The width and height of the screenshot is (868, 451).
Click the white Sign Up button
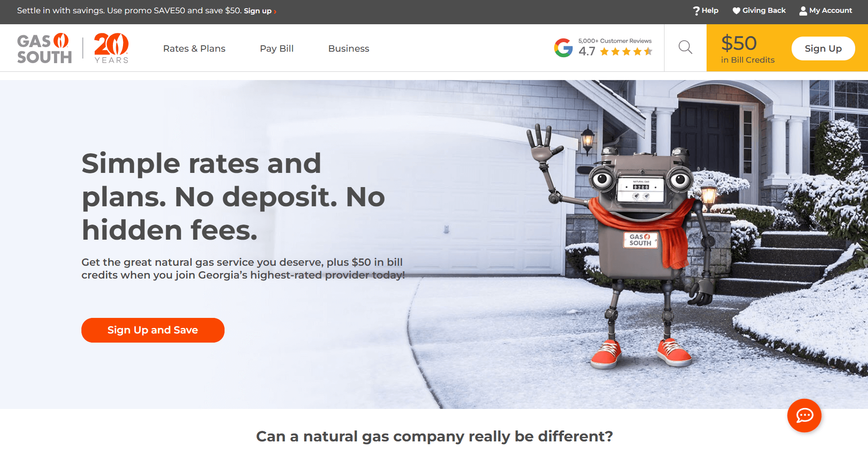[823, 48]
